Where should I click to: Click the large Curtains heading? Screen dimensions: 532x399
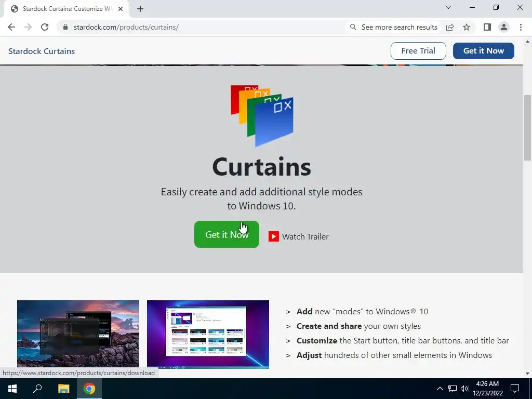tap(262, 167)
